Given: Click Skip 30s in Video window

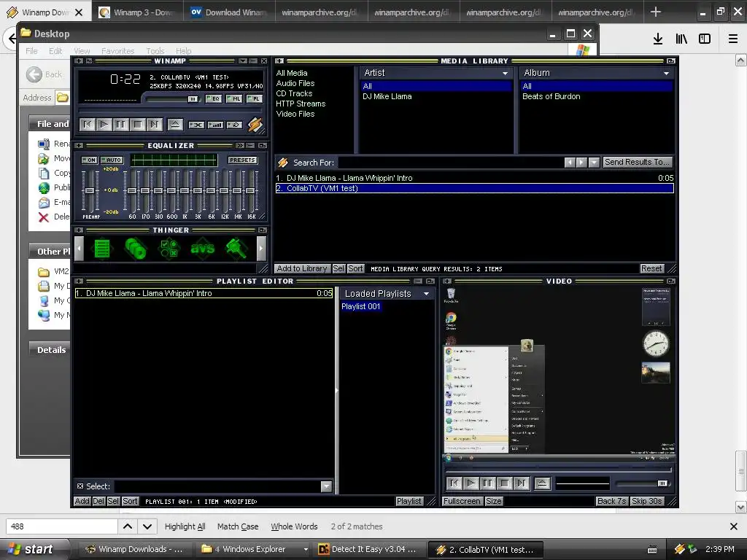Looking at the screenshot, I should [x=646, y=501].
